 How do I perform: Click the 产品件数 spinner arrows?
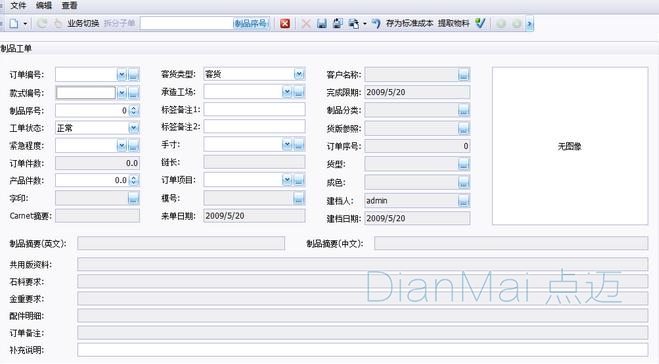coord(134,180)
